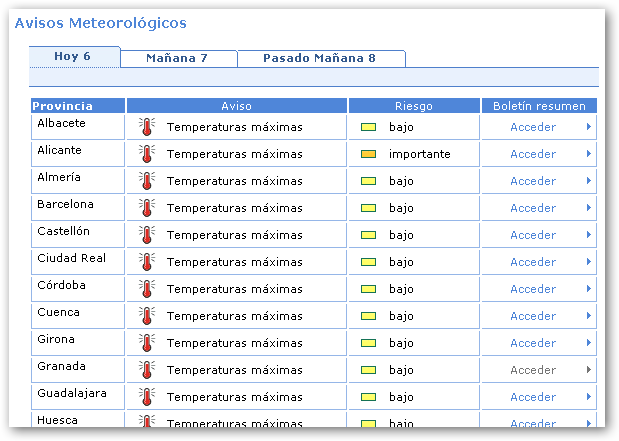Open the Granada bulletin via Acceder
619x441 pixels.
coord(533,370)
